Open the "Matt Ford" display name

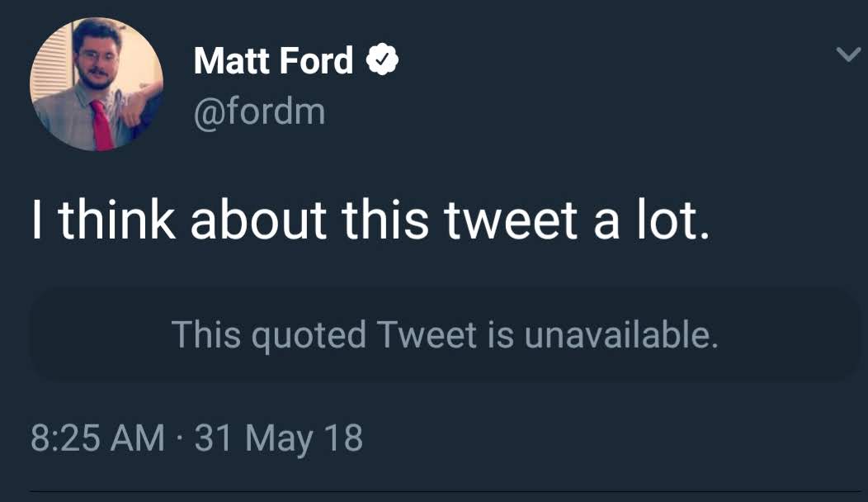click(273, 61)
